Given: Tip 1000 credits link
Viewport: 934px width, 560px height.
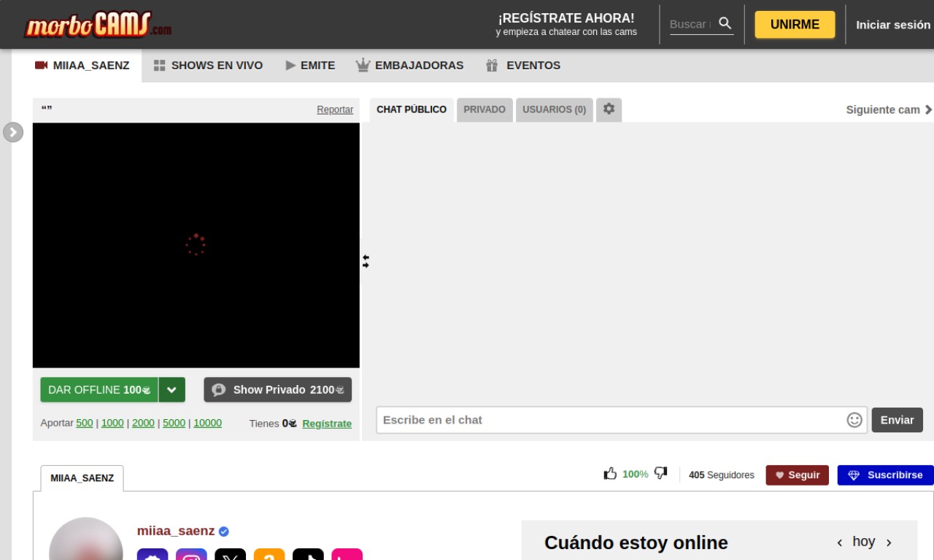Looking at the screenshot, I should click(112, 423).
